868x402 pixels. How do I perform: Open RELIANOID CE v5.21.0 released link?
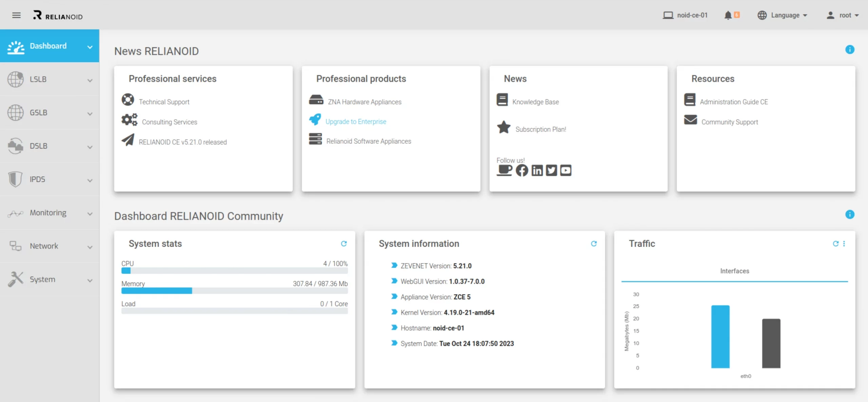[x=183, y=142]
